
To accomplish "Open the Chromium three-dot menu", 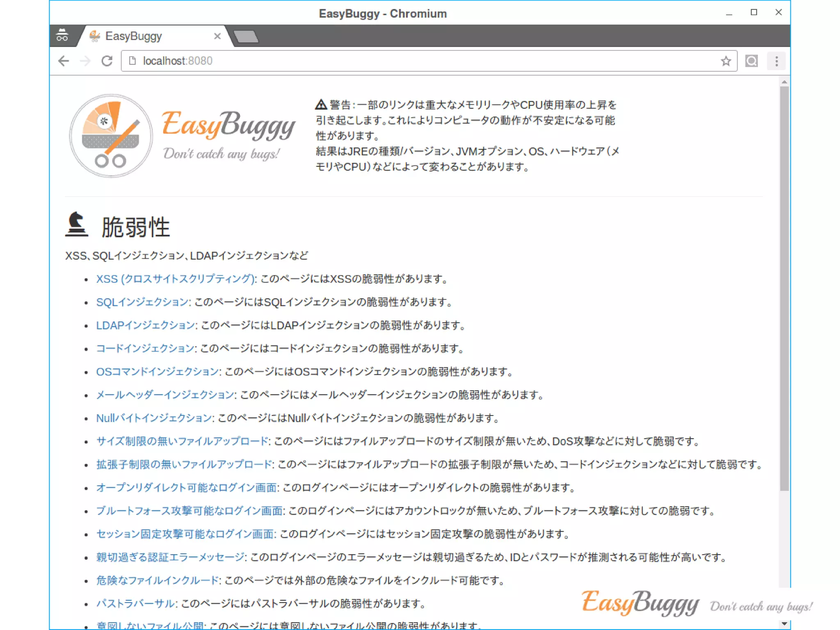I will (x=776, y=61).
